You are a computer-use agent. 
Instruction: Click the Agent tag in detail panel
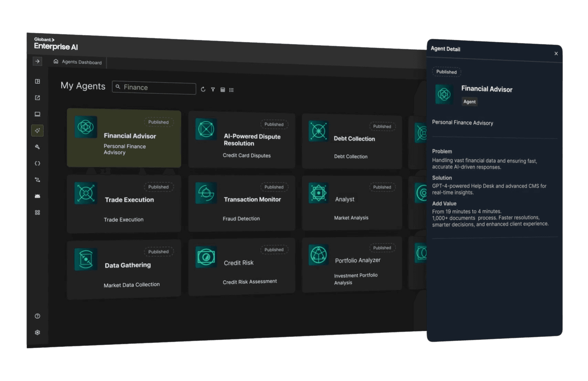click(469, 102)
